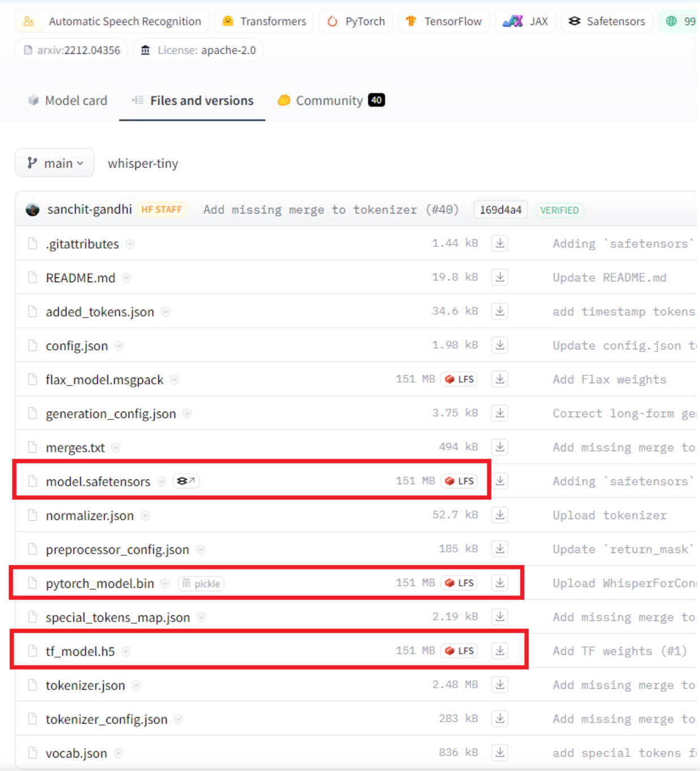
Task: Download special_tokens_map.json via its download icon
Action: [x=500, y=617]
